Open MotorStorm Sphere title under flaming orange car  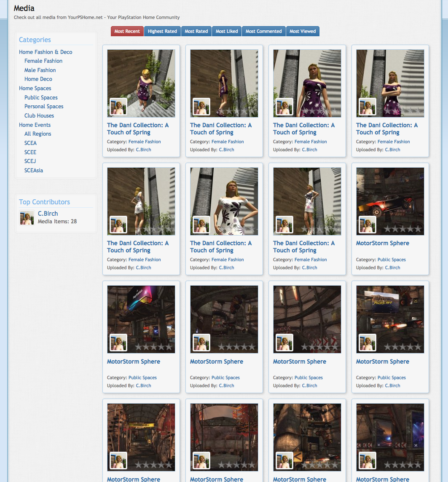point(383,243)
